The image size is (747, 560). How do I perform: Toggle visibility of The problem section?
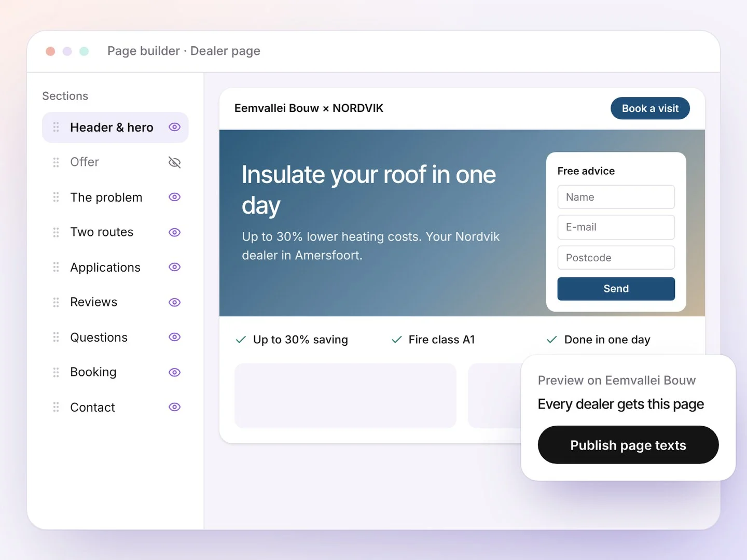(175, 197)
